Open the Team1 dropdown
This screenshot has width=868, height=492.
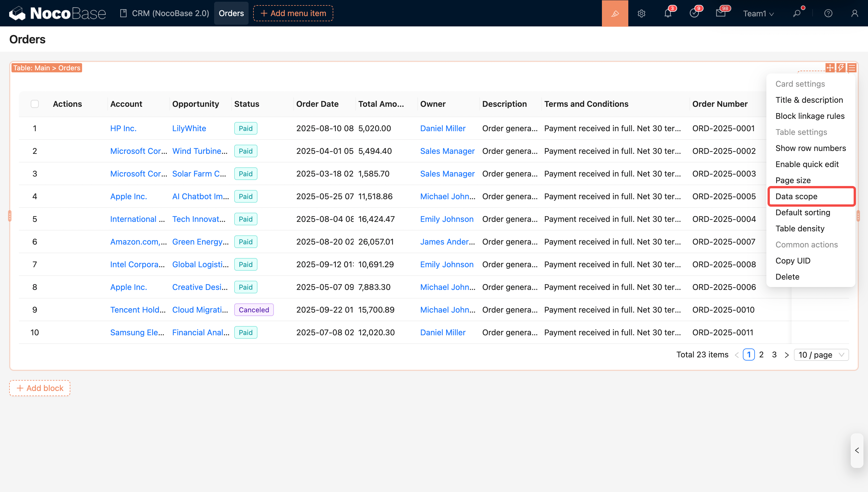coord(758,13)
